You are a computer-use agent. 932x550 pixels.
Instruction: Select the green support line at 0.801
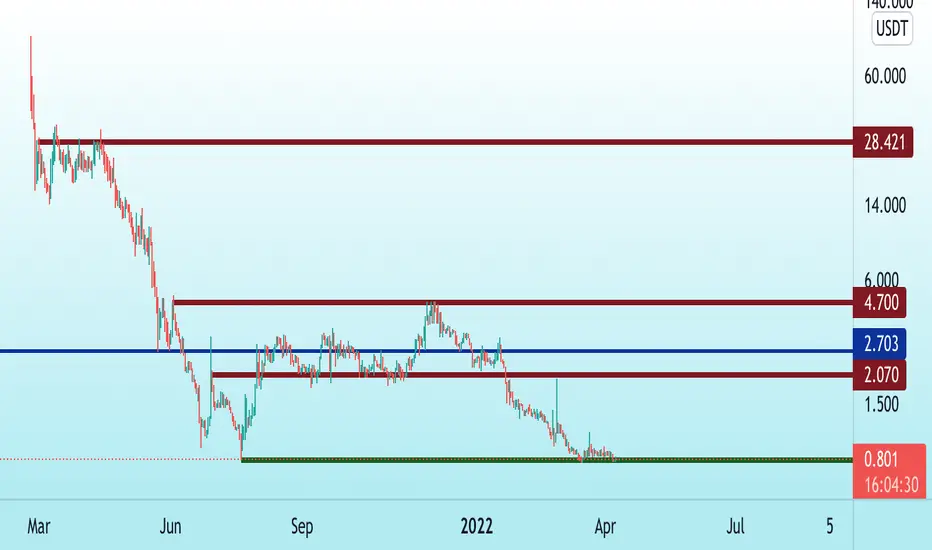[x=547, y=460]
